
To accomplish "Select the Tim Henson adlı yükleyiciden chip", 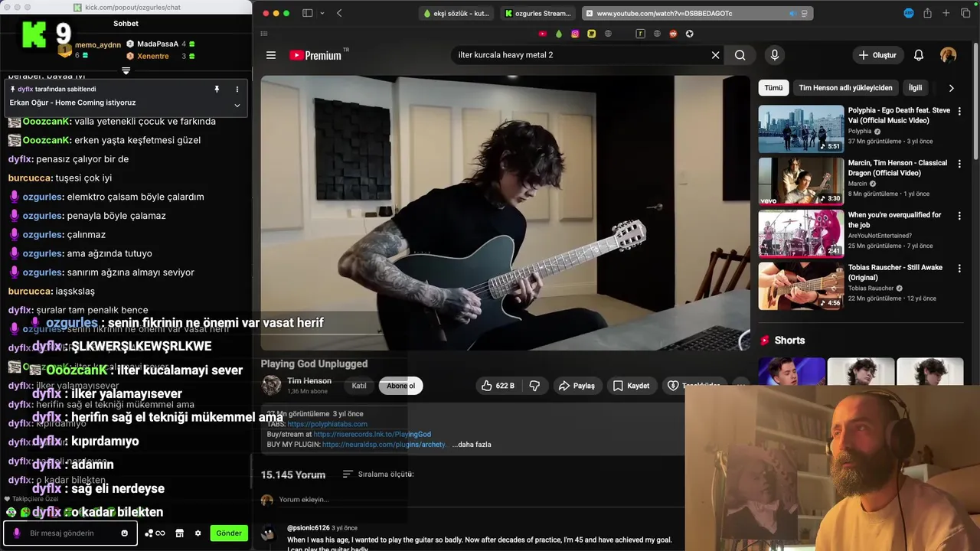I will pyautogui.click(x=845, y=88).
